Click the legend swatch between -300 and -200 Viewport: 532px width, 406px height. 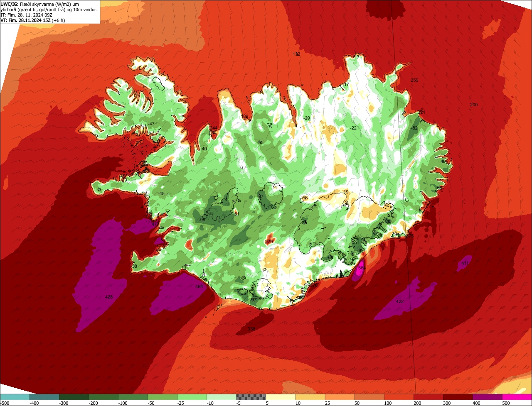(74, 397)
